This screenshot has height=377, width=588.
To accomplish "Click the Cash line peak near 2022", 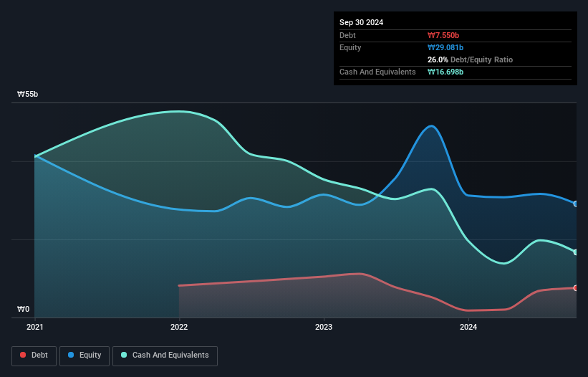I will point(179,111).
